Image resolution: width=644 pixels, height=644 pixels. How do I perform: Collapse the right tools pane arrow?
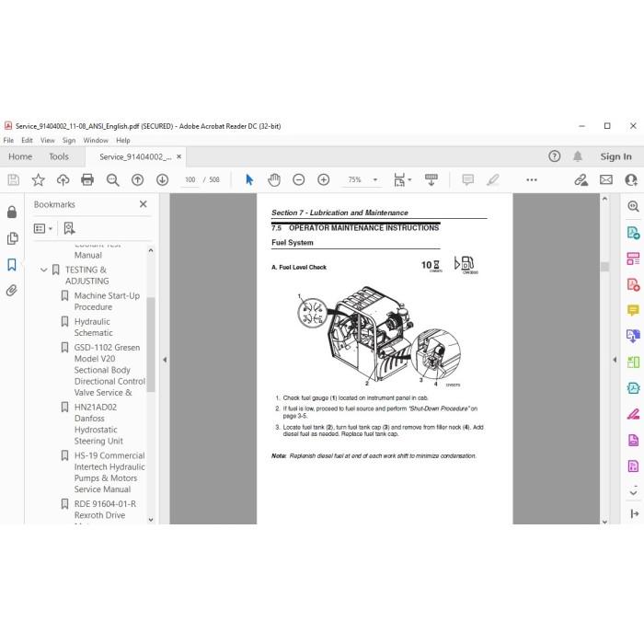[x=615, y=360]
